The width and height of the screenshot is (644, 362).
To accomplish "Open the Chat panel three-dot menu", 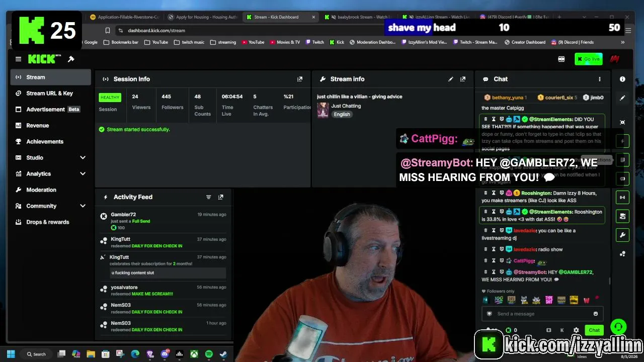I will tap(599, 79).
